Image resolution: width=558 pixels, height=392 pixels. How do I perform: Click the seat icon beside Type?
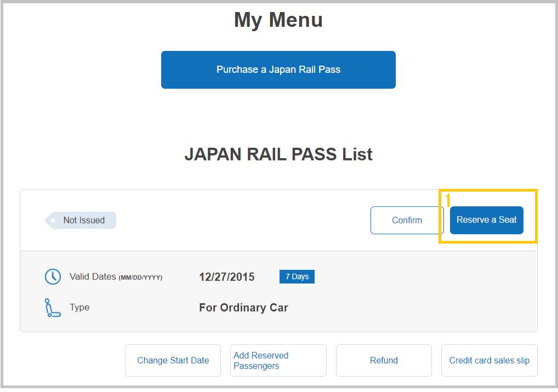pos(53,308)
